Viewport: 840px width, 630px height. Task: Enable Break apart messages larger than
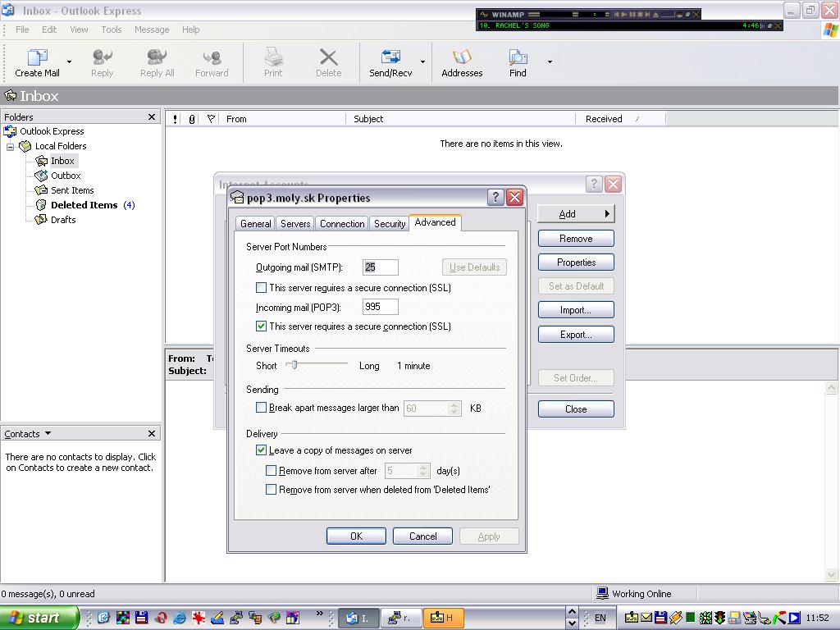[x=262, y=408]
